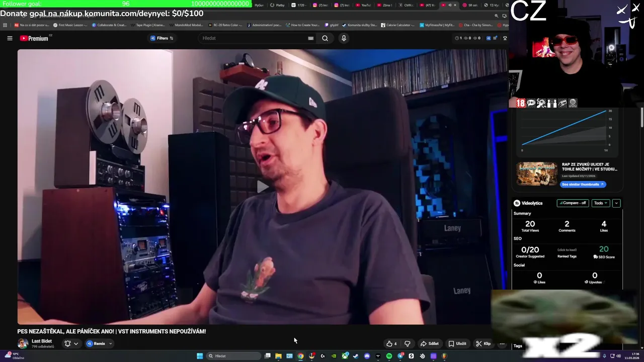Open File Explorer from the taskbar
The width and height of the screenshot is (644, 362).
click(278, 356)
